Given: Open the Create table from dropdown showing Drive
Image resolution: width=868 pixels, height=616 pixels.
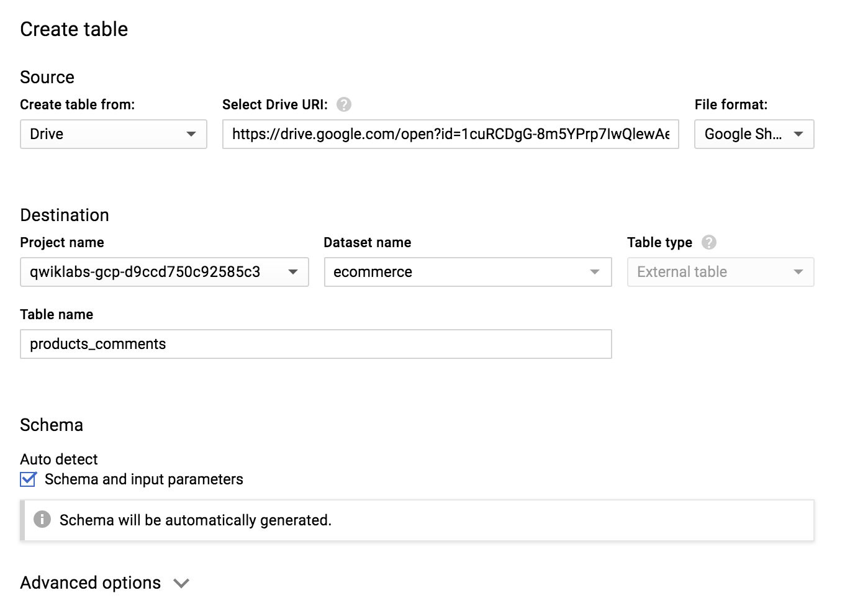Looking at the screenshot, I should 113,134.
